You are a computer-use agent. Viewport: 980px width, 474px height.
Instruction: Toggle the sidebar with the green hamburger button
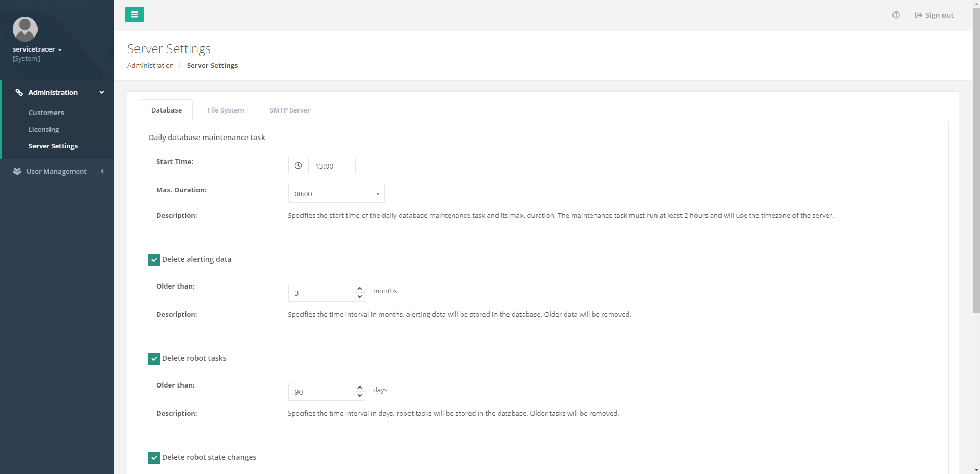click(134, 15)
